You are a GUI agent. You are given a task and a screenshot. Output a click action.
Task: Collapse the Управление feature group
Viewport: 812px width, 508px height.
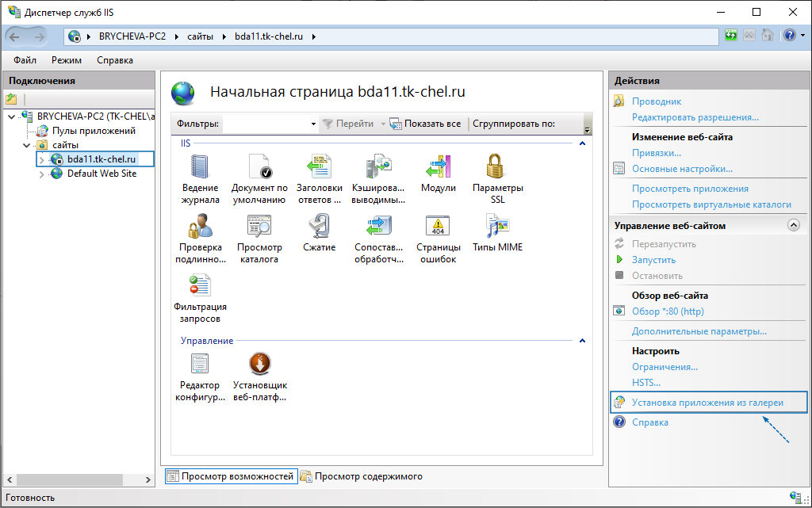582,341
